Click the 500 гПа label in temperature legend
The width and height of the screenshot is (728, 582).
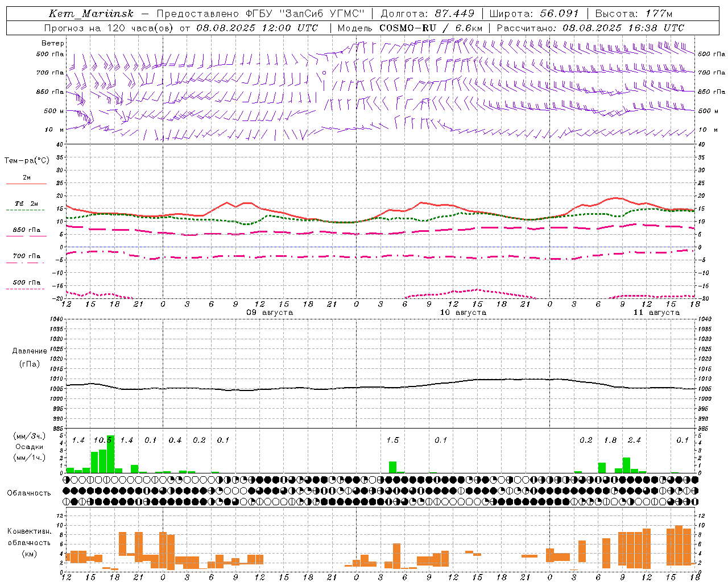(26, 282)
